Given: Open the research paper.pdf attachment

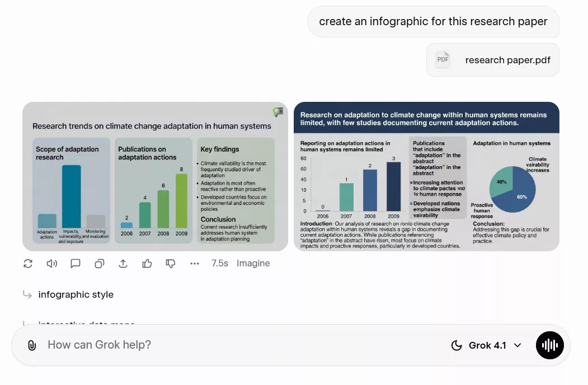Looking at the screenshot, I should 492,60.
